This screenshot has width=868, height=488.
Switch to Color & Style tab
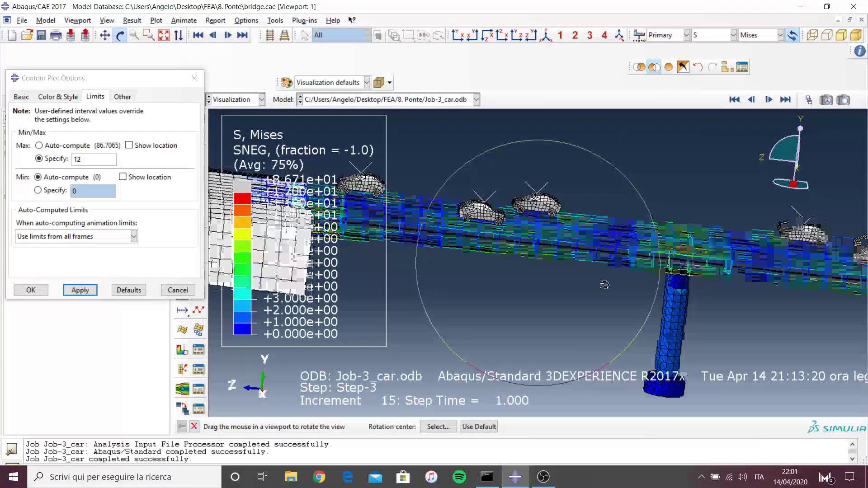(58, 97)
